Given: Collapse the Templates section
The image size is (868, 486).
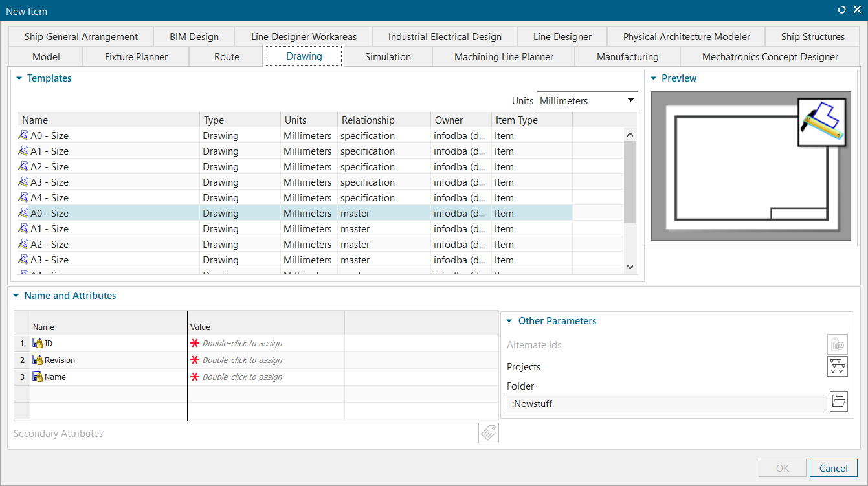Looking at the screenshot, I should click(19, 78).
